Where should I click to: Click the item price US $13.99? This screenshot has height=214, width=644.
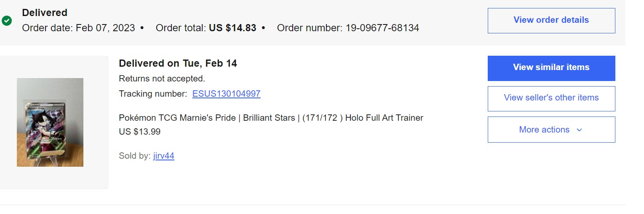pos(140,132)
